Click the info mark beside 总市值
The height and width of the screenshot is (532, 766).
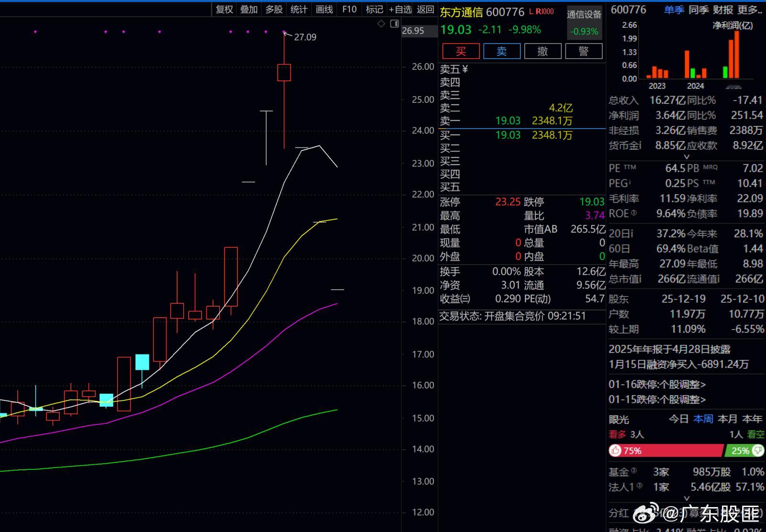click(640, 278)
